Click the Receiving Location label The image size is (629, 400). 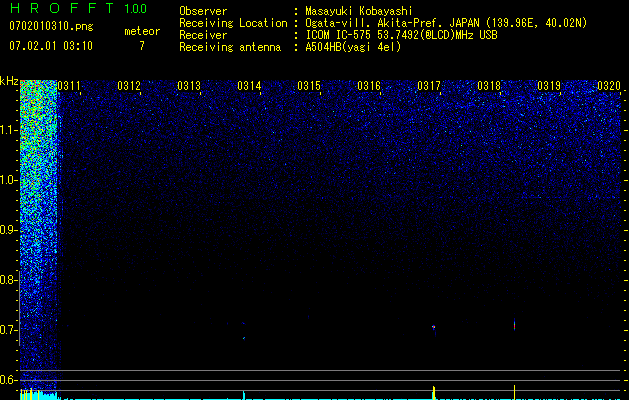(233, 23)
